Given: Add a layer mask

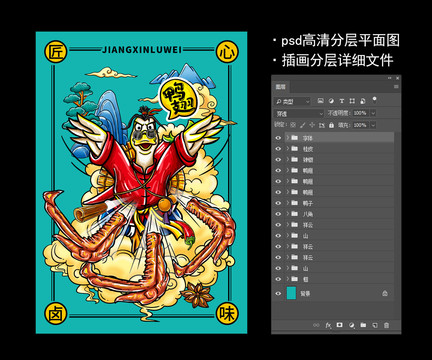Looking at the screenshot, I should point(339,325).
